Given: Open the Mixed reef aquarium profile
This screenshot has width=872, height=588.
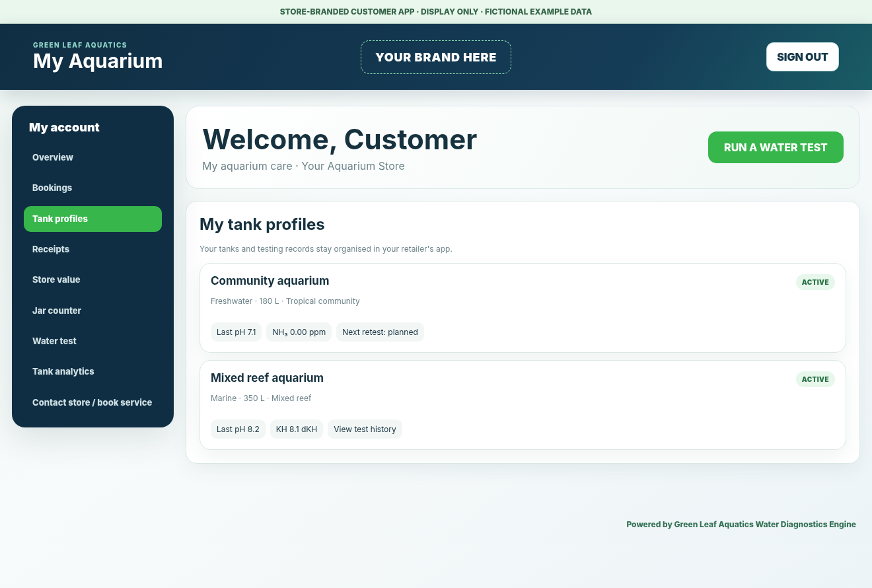Looking at the screenshot, I should tap(523, 405).
